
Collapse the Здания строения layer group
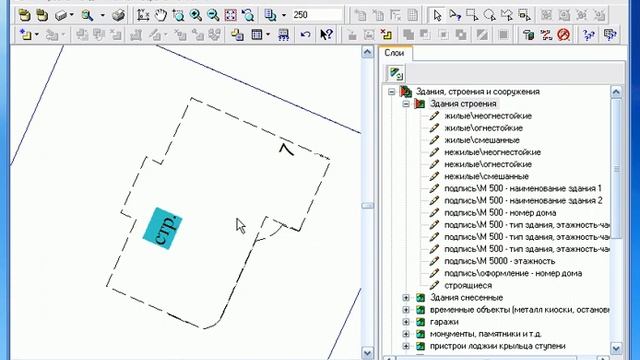(x=406, y=104)
